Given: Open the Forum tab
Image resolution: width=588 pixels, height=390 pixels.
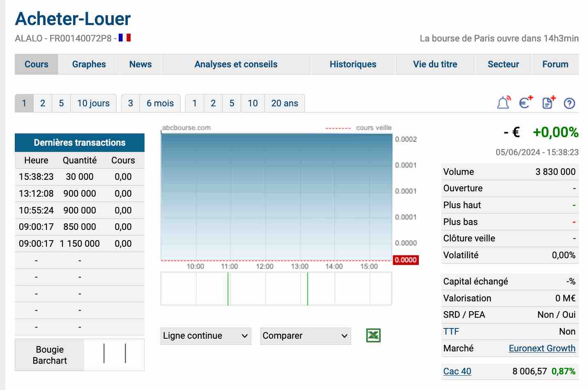Looking at the screenshot, I should click(556, 64).
